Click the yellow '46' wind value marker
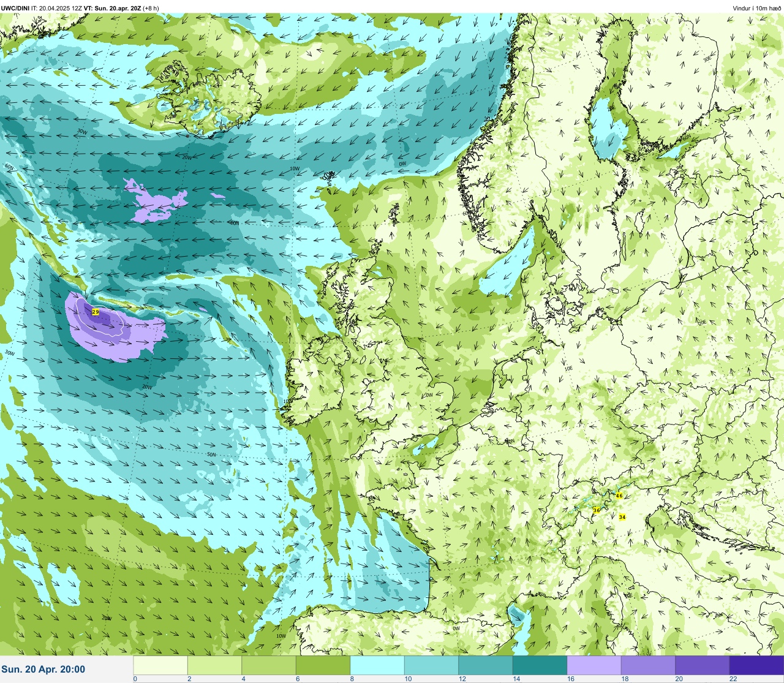Screen dimensions: 784x683 coord(619,496)
